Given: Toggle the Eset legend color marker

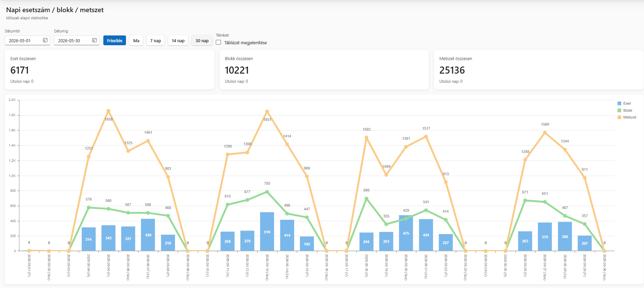Looking at the screenshot, I should [x=619, y=103].
